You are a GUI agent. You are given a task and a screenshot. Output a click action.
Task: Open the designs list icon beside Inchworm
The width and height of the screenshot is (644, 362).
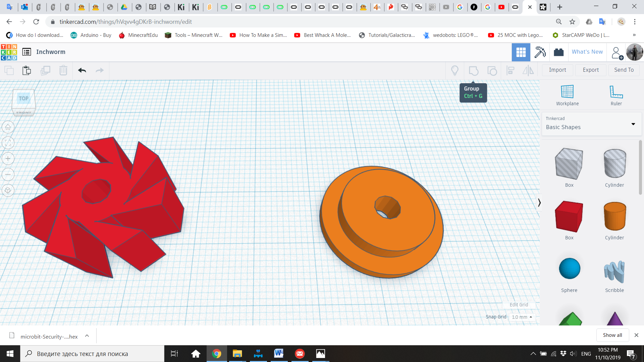click(x=26, y=52)
